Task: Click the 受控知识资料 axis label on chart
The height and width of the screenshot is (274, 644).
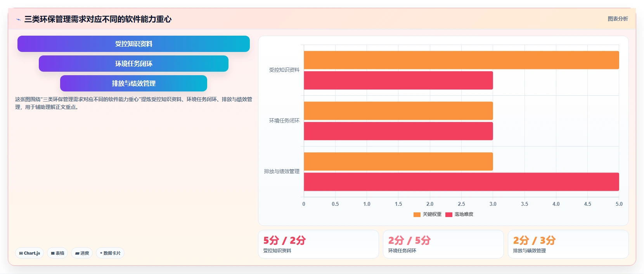Action: pos(284,70)
